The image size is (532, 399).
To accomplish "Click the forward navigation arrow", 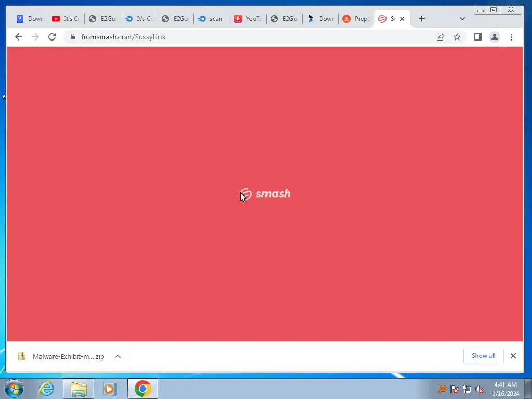I will (35, 37).
